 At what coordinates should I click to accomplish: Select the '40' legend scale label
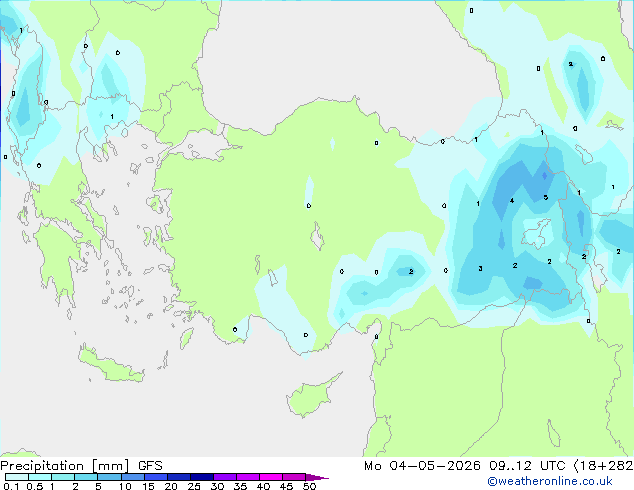pyautogui.click(x=263, y=486)
